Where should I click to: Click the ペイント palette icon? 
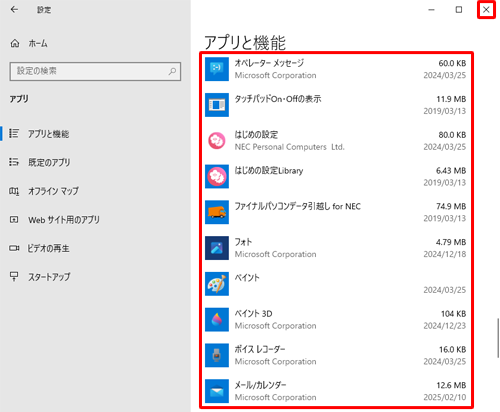point(217,284)
